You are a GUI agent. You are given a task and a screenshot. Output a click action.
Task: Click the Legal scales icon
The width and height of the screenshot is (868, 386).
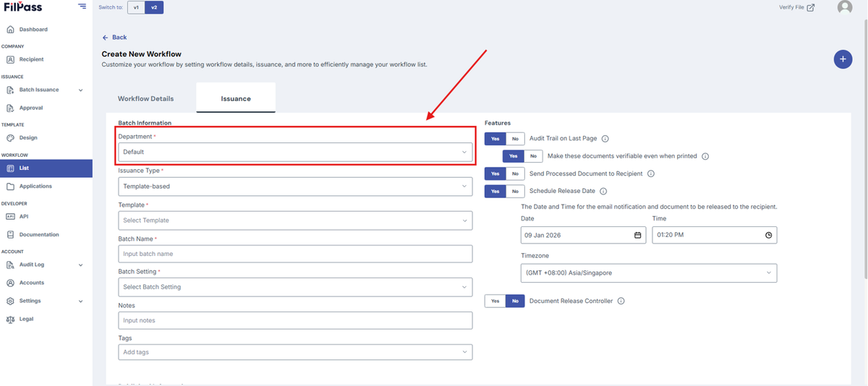[10, 319]
